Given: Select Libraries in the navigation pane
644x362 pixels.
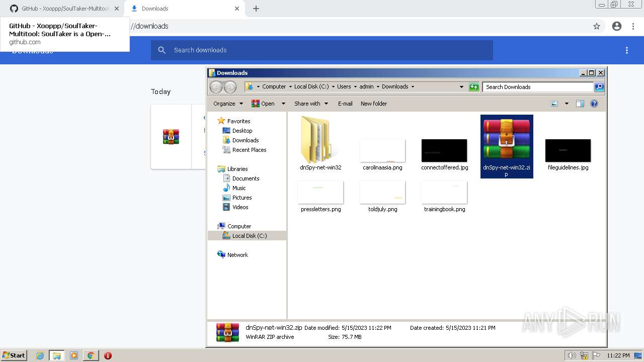Looking at the screenshot, I should (237, 169).
